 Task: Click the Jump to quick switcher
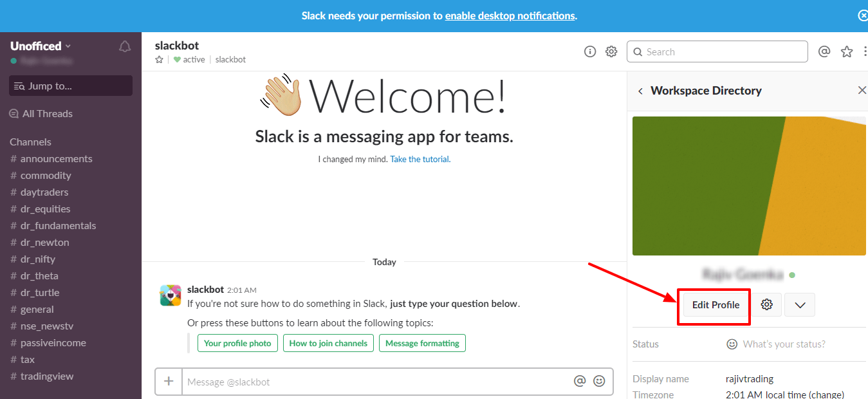tap(71, 86)
